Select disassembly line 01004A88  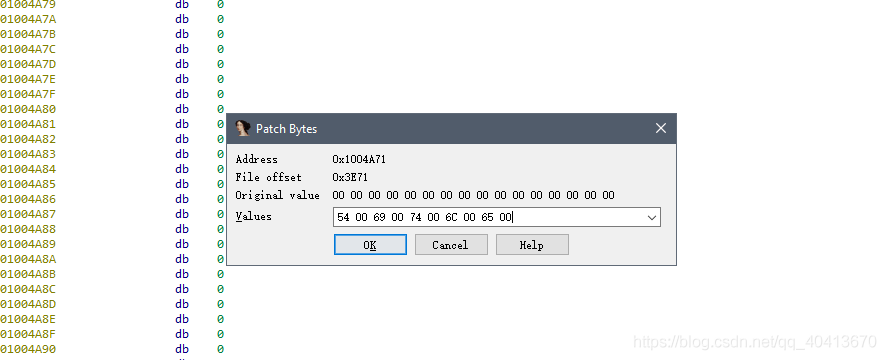[112, 229]
